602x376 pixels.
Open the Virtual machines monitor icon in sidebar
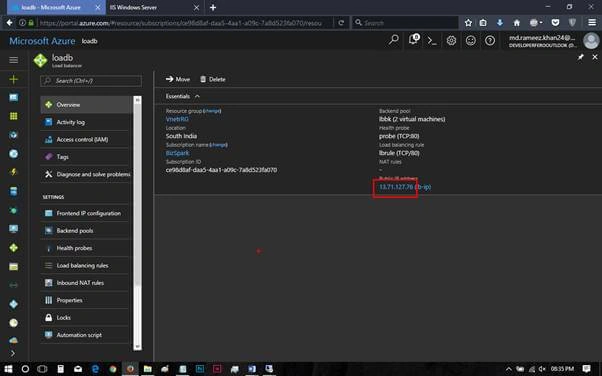pos(13,229)
